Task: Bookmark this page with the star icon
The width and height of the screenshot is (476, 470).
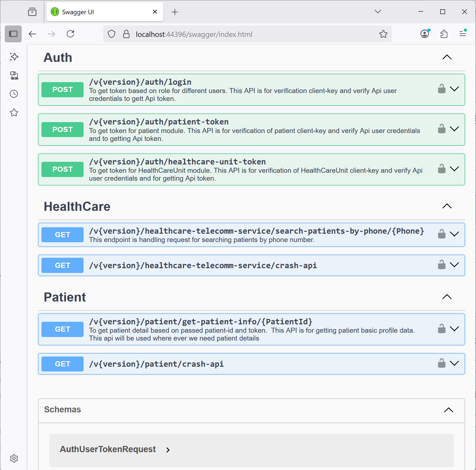Action: tap(383, 34)
